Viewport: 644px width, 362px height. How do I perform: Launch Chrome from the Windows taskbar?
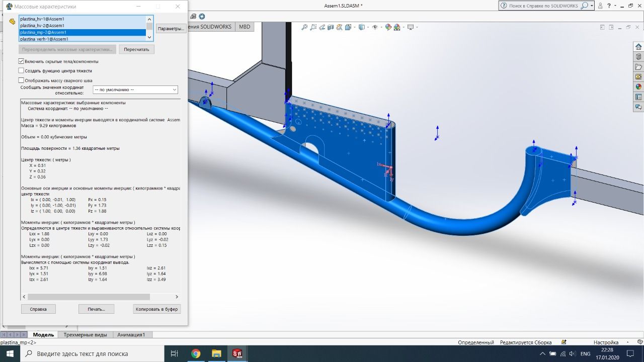click(196, 353)
